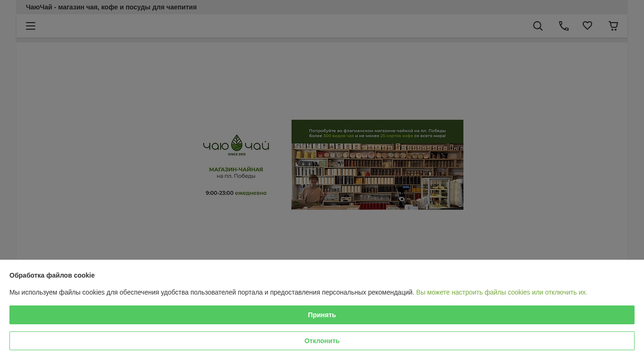Open the cookie settings link
644x362 pixels.
(x=502, y=292)
